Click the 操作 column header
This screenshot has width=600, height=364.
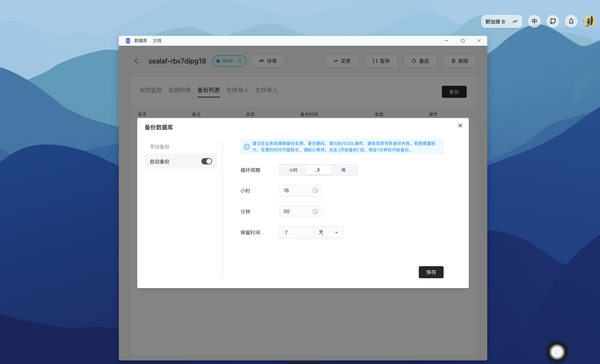(433, 114)
